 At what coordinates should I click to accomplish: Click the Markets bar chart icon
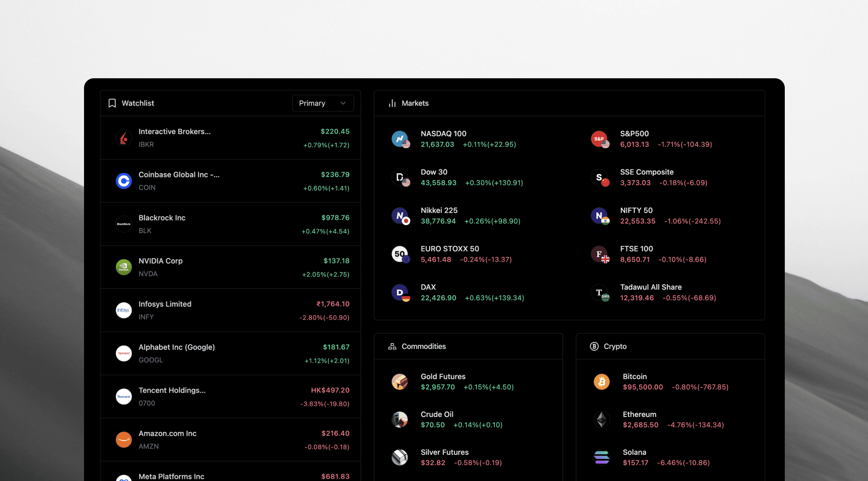[392, 103]
